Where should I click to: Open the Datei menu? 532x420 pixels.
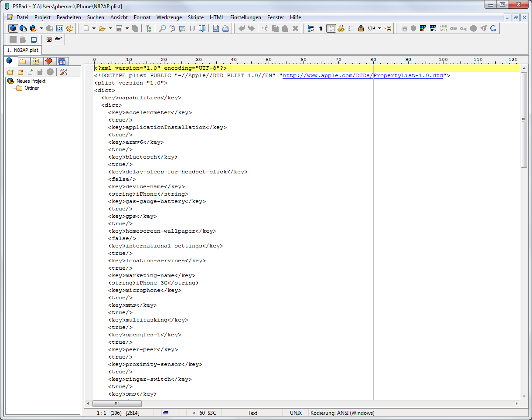(x=22, y=17)
